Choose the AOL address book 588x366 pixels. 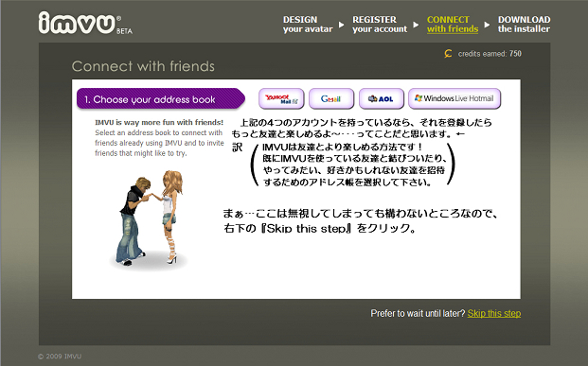tap(382, 99)
